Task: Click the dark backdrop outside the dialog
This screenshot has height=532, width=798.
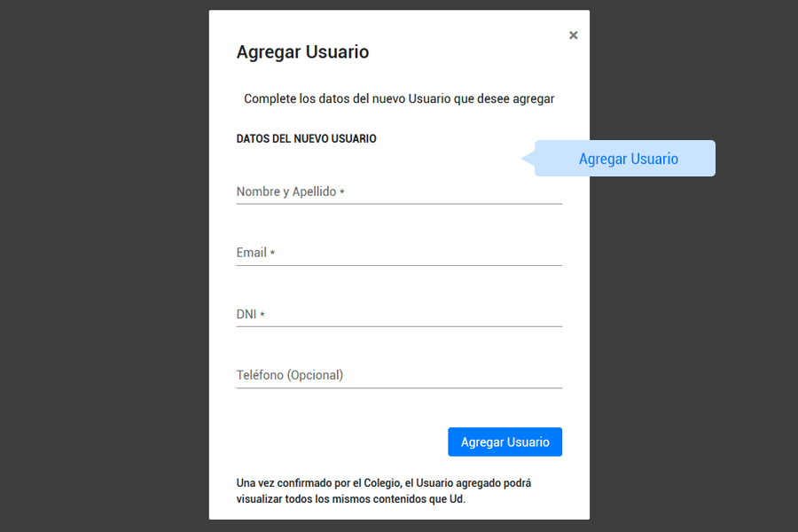Action: coord(98,266)
